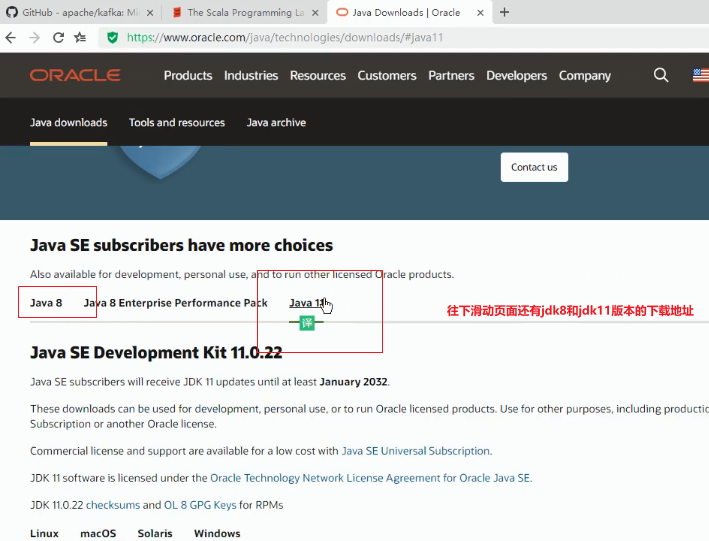Click the search magnifier icon
The height and width of the screenshot is (541, 709).
click(661, 75)
